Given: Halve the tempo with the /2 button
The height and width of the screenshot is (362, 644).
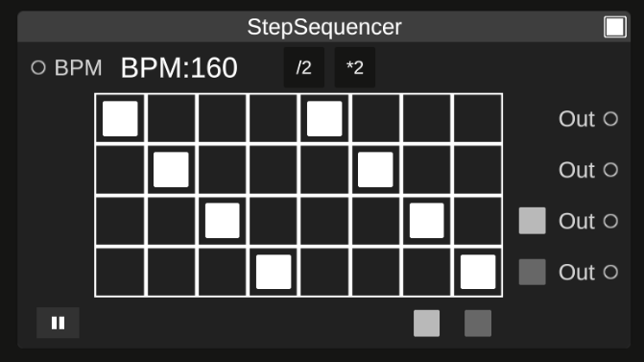Looking at the screenshot, I should pos(304,67).
